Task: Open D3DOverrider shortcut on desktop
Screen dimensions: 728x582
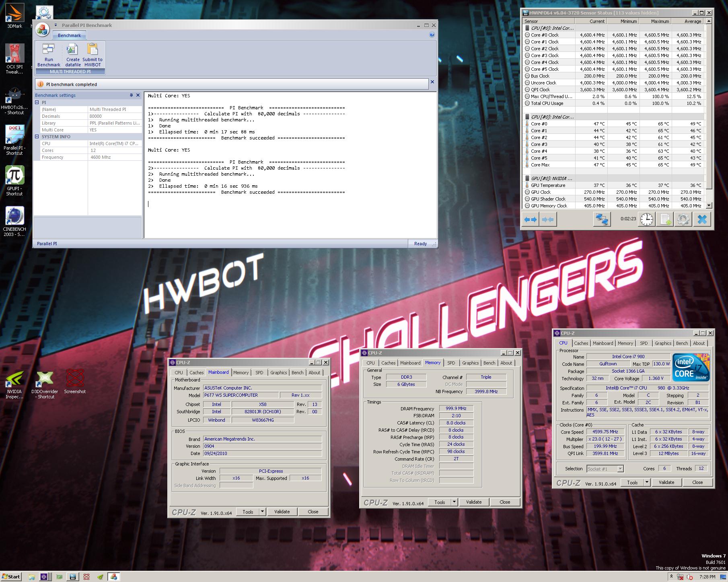Action: click(x=45, y=384)
